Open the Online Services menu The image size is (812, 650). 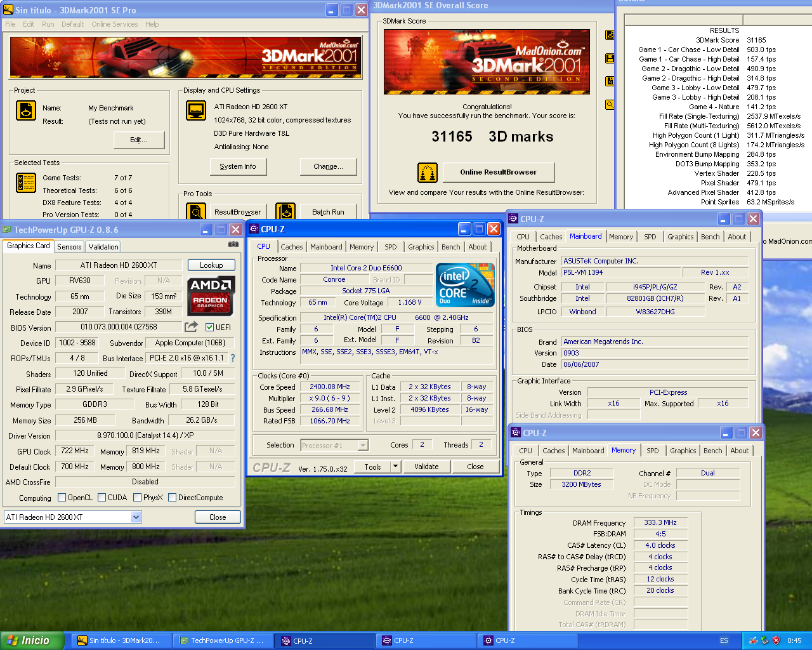pos(115,24)
